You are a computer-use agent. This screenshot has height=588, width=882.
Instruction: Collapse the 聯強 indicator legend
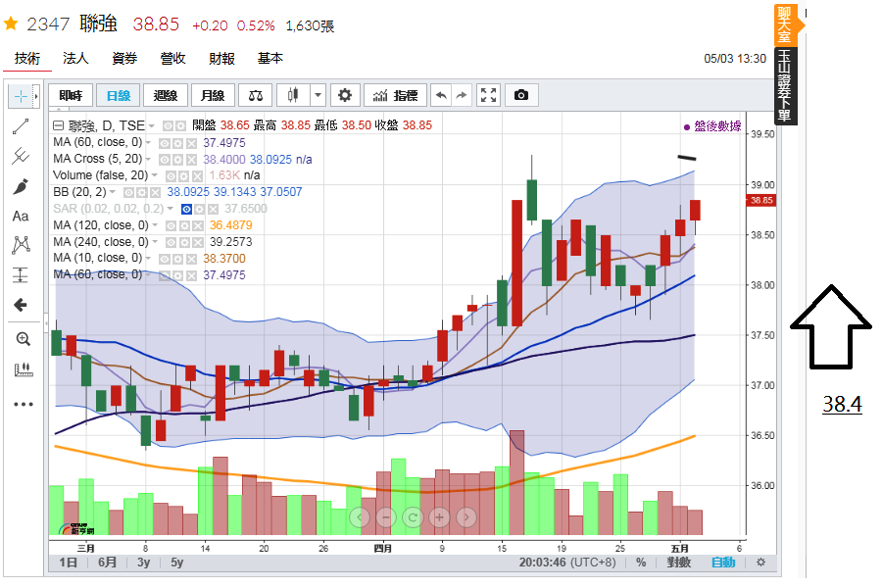(x=58, y=125)
